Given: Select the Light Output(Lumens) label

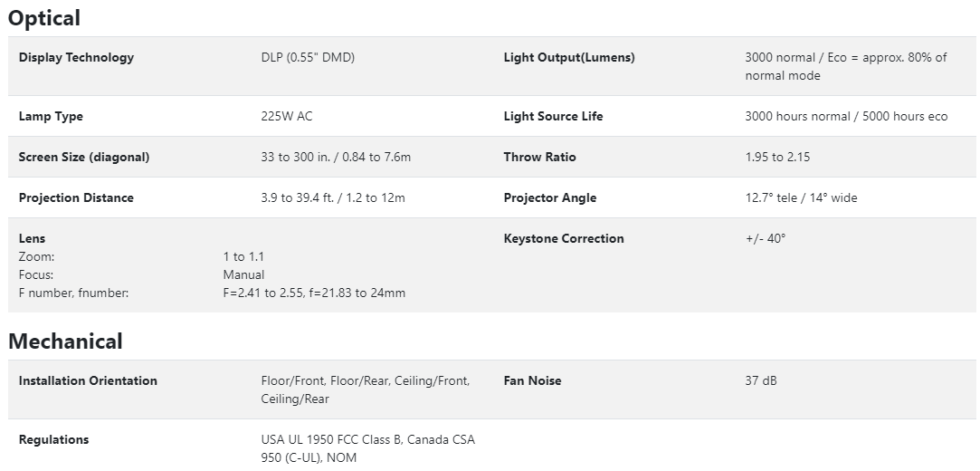Looking at the screenshot, I should (569, 57).
